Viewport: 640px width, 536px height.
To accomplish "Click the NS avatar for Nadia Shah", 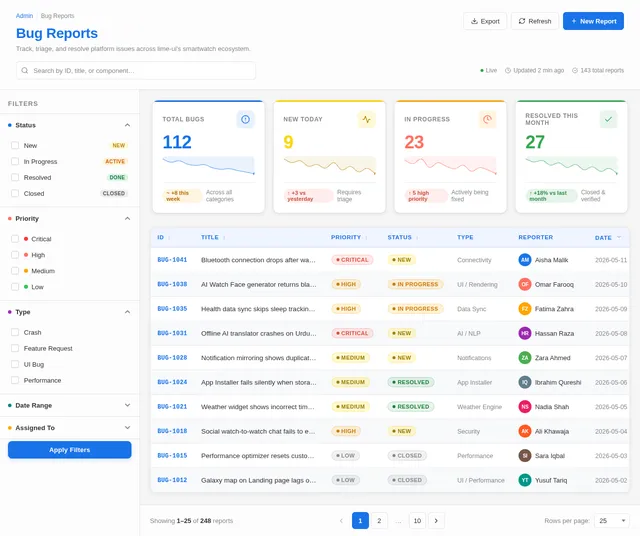I will pos(525,407).
